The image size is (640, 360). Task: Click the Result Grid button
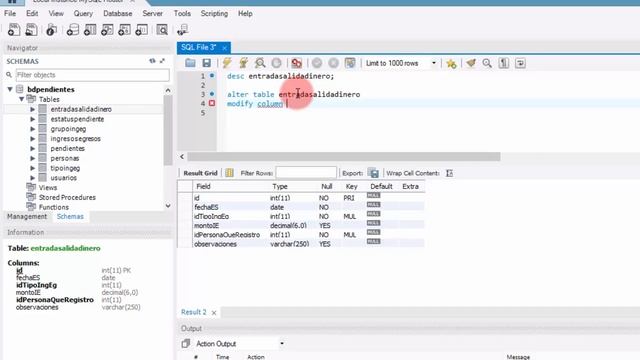coord(200,173)
